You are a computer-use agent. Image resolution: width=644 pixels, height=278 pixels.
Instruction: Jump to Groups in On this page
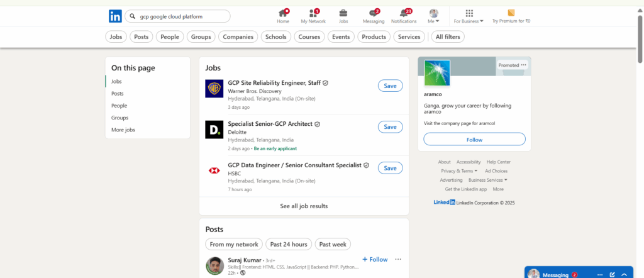coord(120,118)
